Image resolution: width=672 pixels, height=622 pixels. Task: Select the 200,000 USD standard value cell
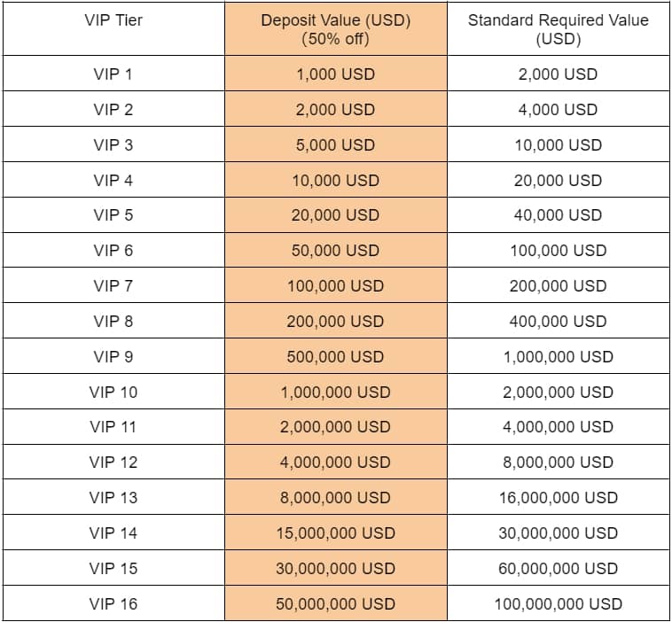558,286
